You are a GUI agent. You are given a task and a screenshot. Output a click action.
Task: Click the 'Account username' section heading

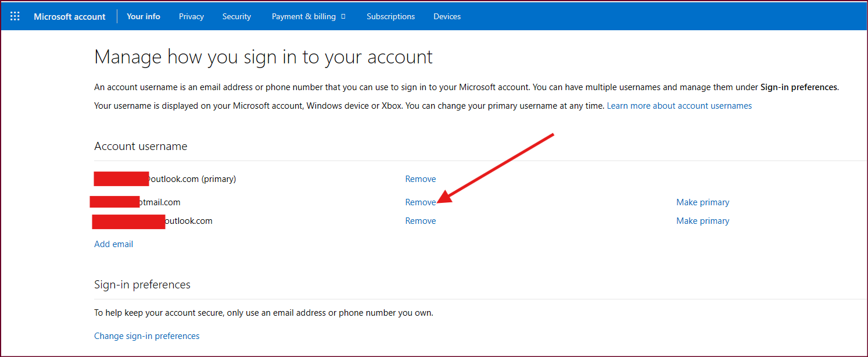point(141,147)
